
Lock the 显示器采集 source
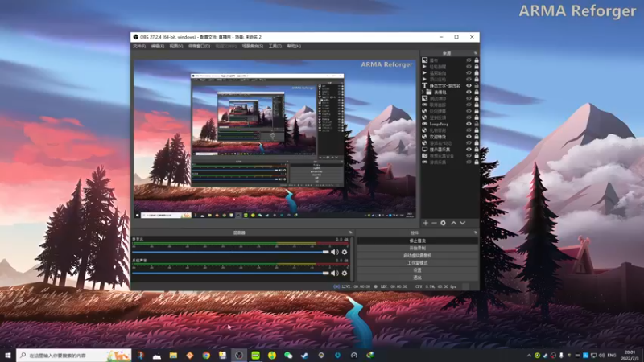[477, 150]
